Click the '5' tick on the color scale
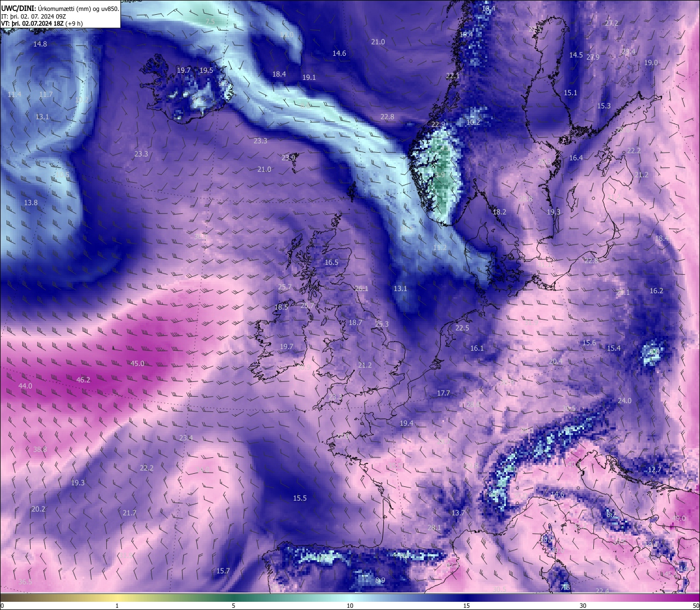700x610 pixels. point(234,606)
